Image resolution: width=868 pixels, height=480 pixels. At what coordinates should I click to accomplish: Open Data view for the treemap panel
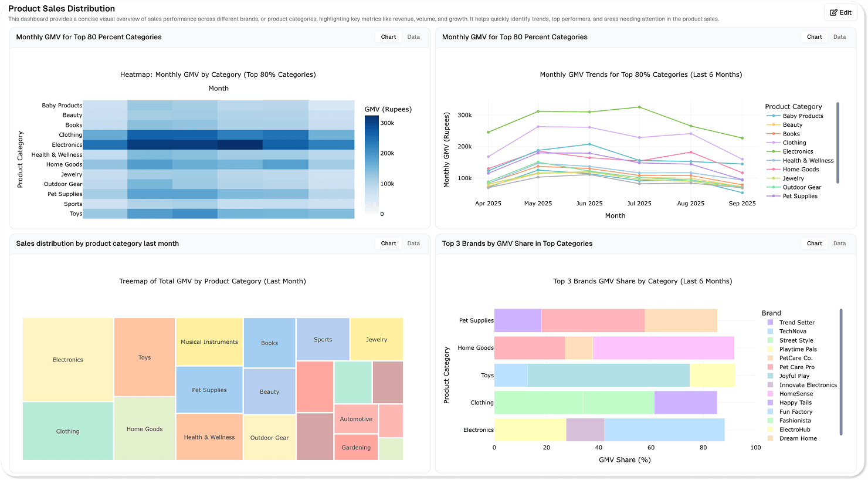413,243
